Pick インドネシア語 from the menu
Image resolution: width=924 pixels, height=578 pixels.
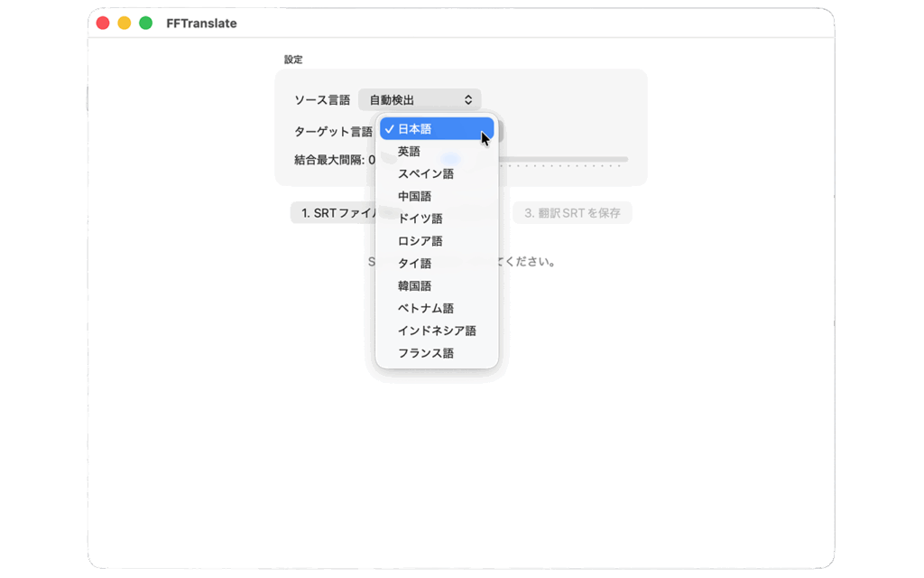437,331
